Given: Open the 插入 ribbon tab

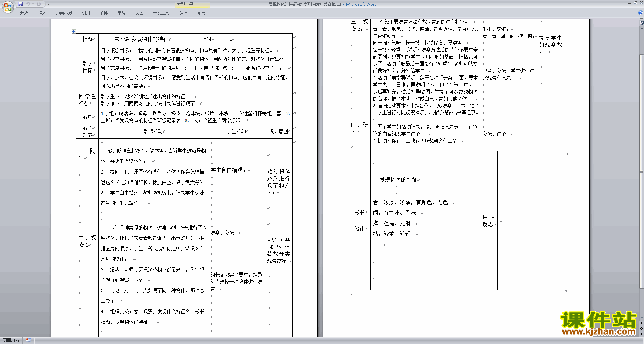Looking at the screenshot, I should [42, 13].
